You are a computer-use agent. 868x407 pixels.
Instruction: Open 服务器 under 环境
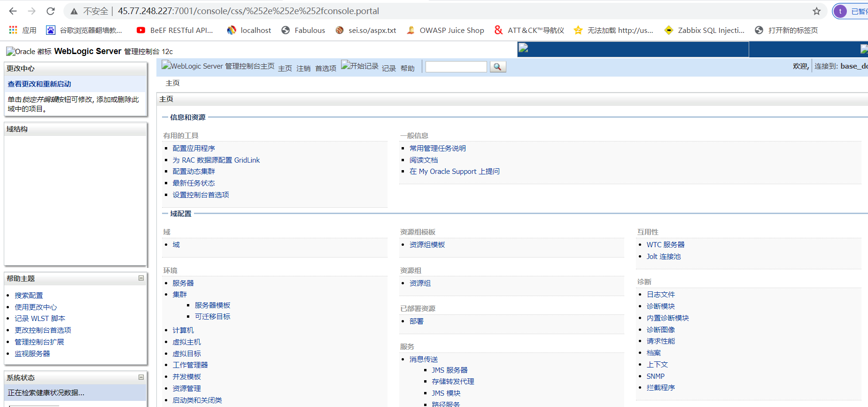[x=183, y=283]
